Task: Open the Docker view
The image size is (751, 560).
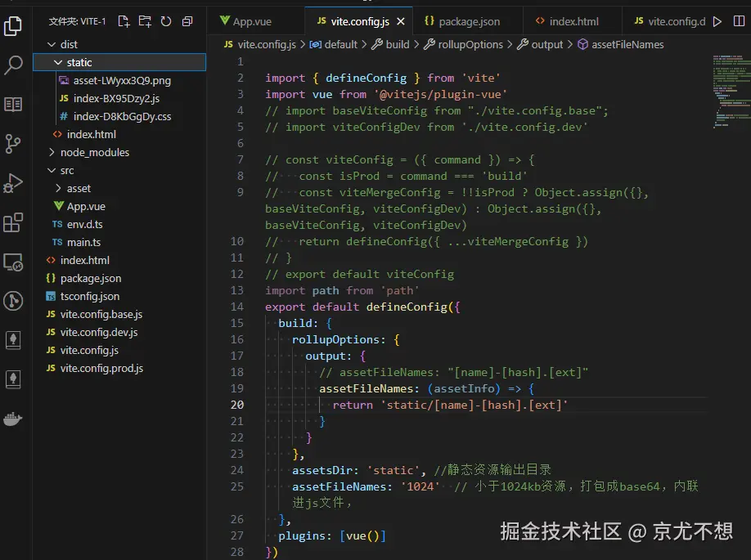Action: click(x=13, y=419)
